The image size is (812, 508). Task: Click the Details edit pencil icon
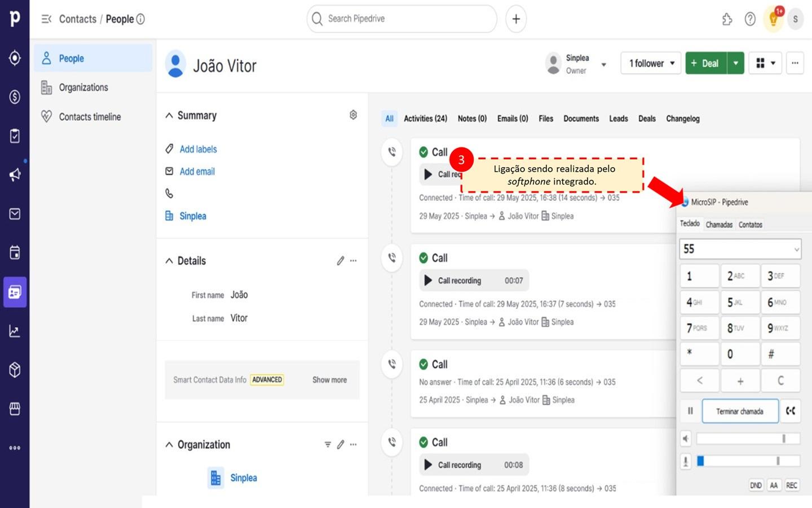tap(340, 261)
